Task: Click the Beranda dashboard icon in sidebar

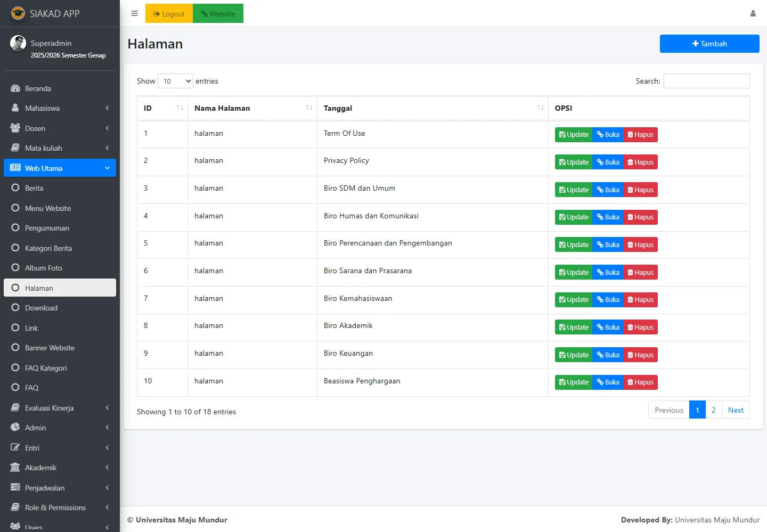Action: (15, 88)
